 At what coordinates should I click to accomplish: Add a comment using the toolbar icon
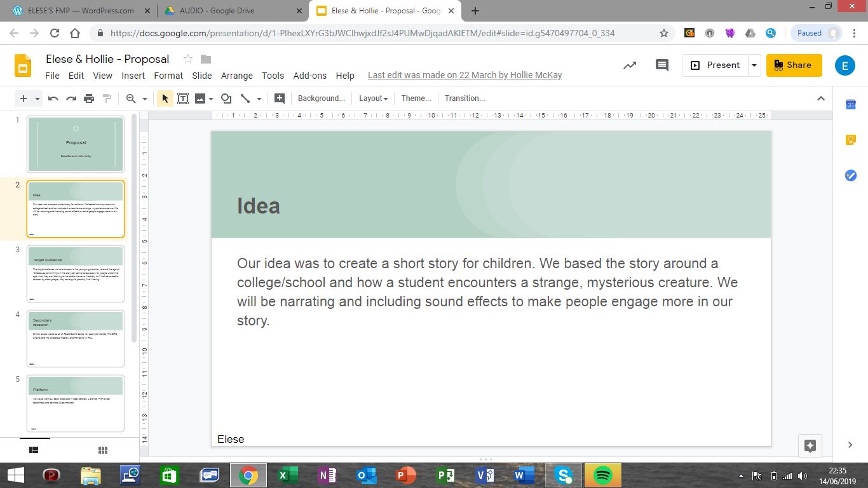[279, 98]
